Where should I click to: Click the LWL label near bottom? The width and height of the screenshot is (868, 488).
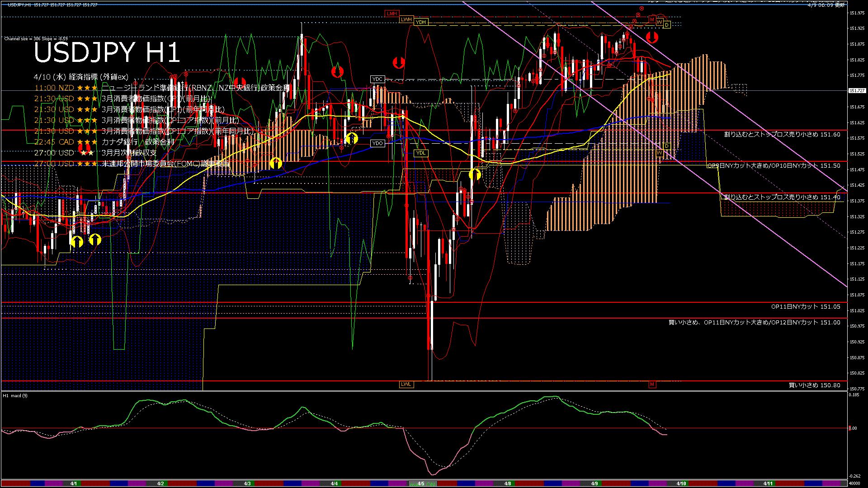tap(406, 384)
